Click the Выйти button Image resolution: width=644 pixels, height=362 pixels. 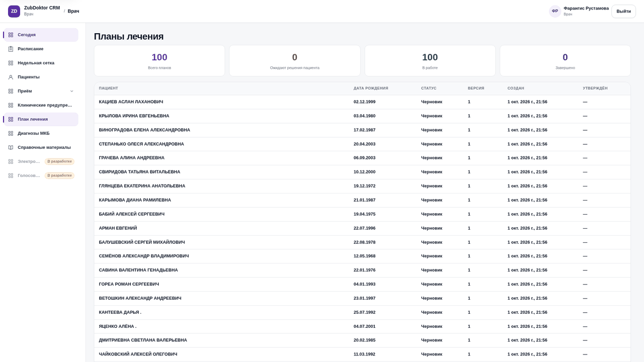tap(623, 11)
